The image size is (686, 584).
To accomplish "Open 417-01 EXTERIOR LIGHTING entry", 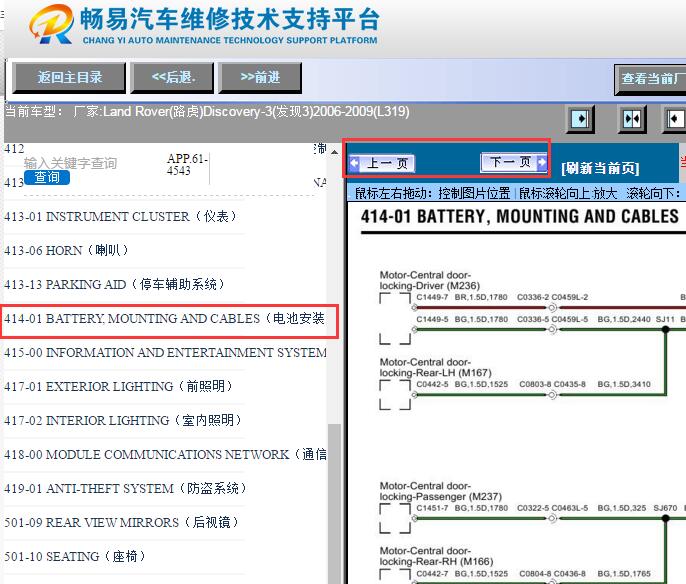I will coord(119,386).
